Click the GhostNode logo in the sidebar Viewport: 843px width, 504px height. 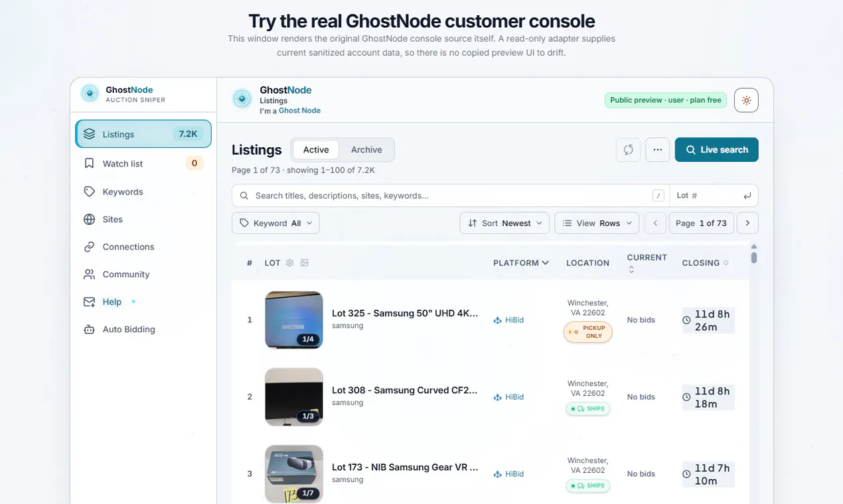[90, 94]
